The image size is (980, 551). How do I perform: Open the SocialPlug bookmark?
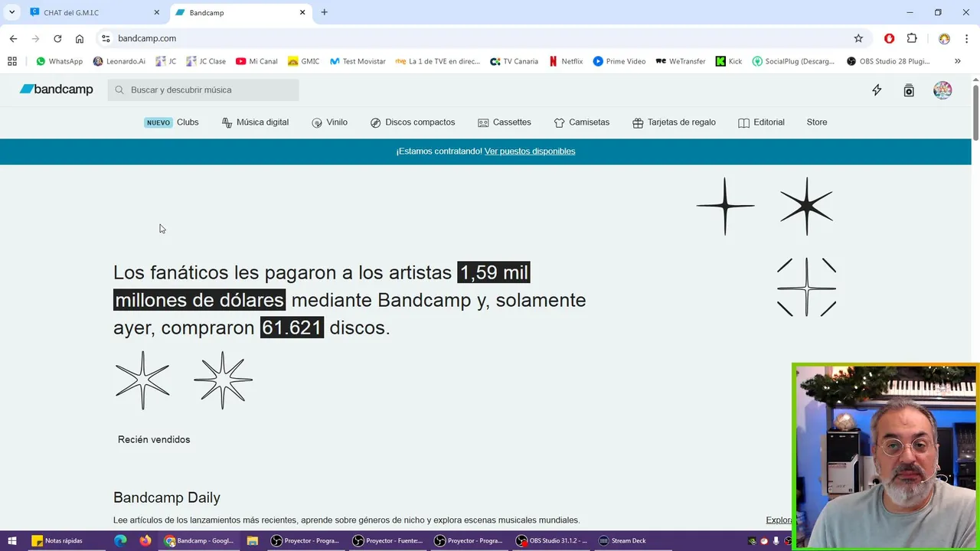pos(793,61)
